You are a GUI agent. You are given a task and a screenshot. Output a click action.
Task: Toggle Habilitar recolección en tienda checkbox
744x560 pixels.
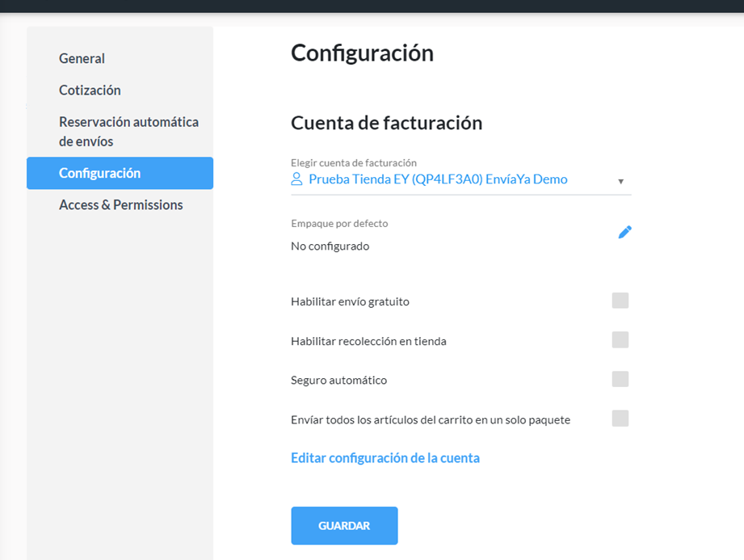click(620, 339)
